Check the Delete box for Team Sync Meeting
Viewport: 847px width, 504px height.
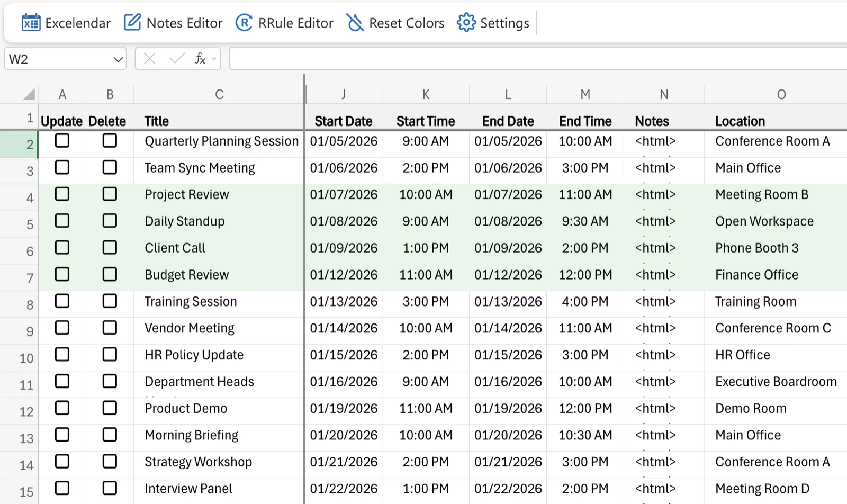110,167
